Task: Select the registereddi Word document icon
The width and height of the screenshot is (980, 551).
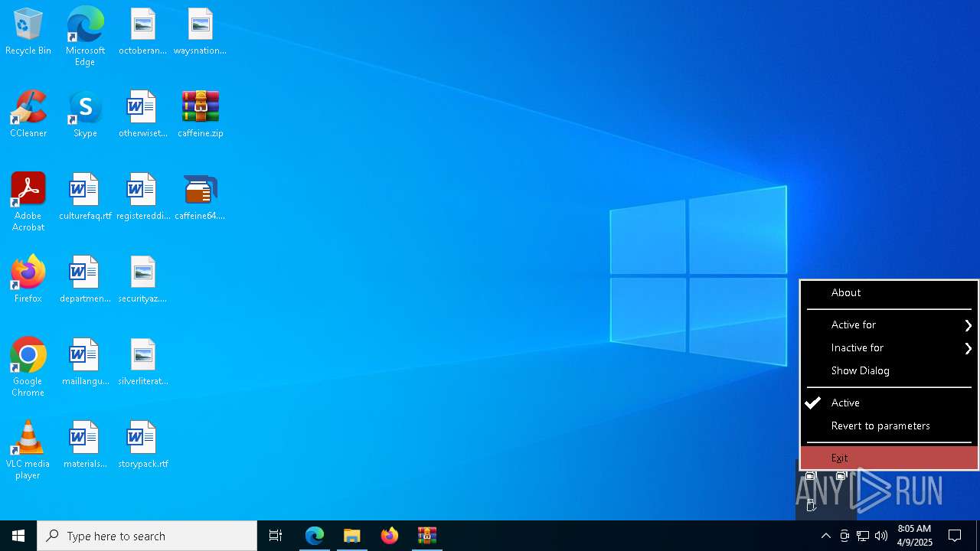Action: [142, 197]
